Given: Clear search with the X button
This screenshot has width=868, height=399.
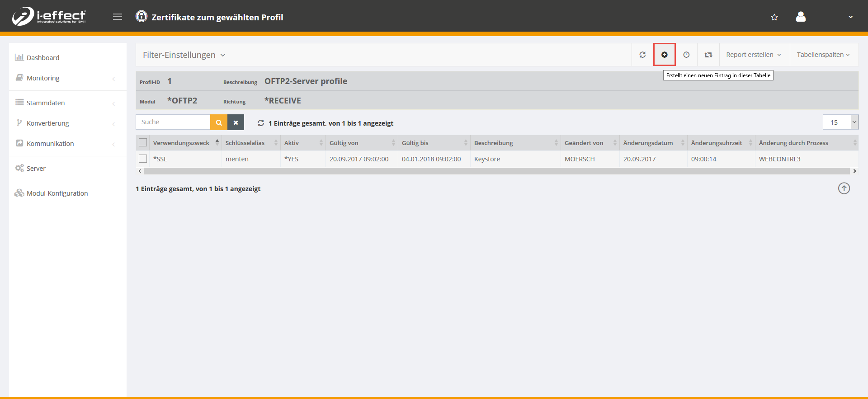Looking at the screenshot, I should [236, 122].
